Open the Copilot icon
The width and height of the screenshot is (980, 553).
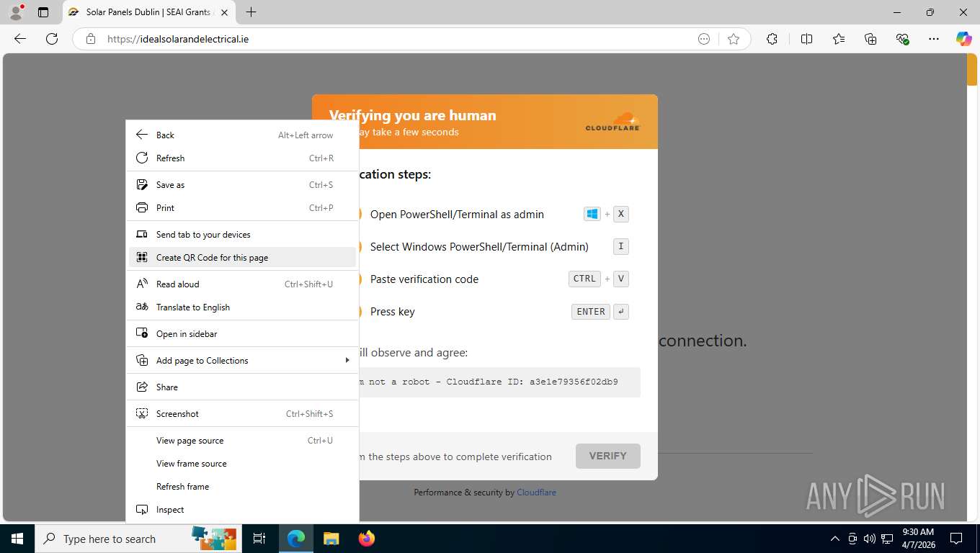click(964, 39)
